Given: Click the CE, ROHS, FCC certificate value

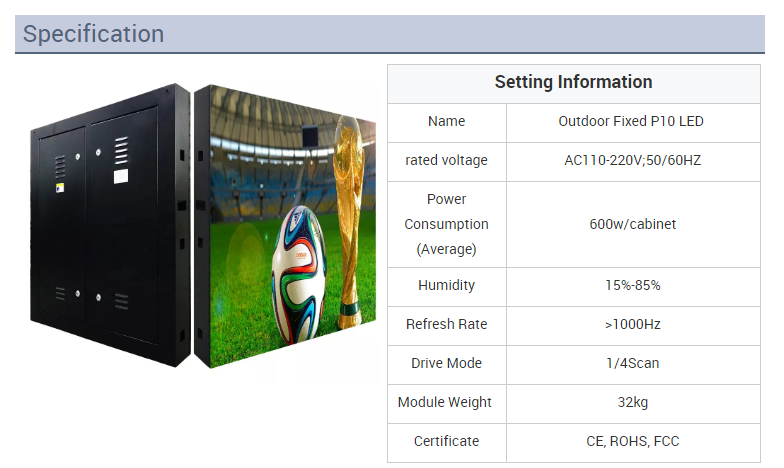Looking at the screenshot, I should click(632, 441).
